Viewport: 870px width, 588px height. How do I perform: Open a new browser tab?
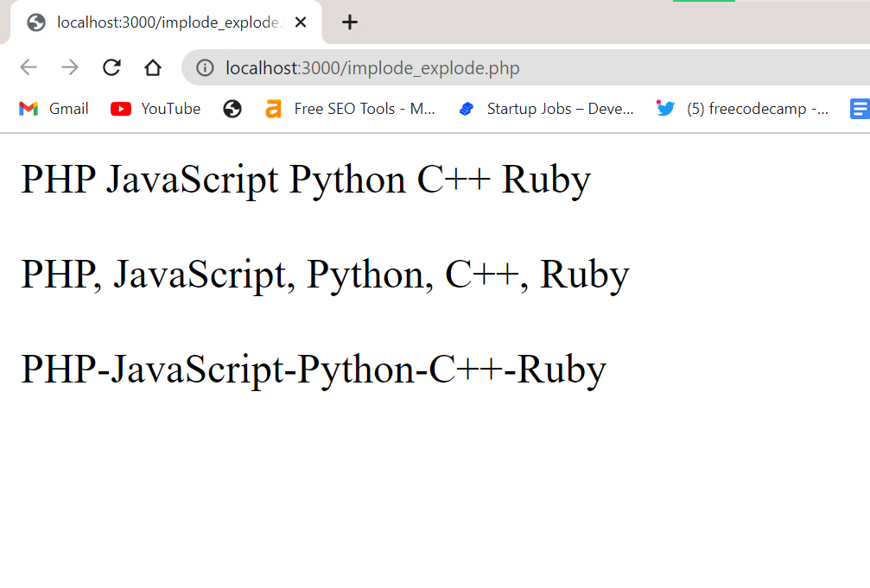click(350, 22)
